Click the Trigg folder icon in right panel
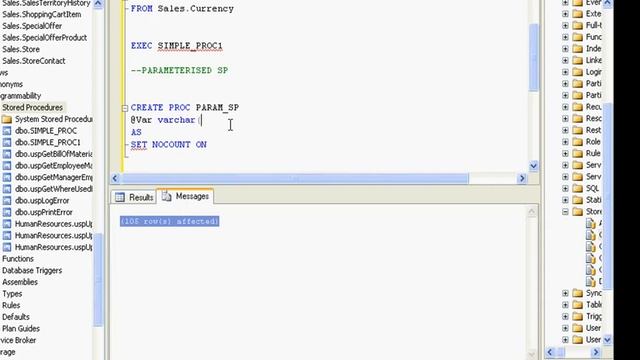Screen dimensions: 640x360 pos(578,316)
